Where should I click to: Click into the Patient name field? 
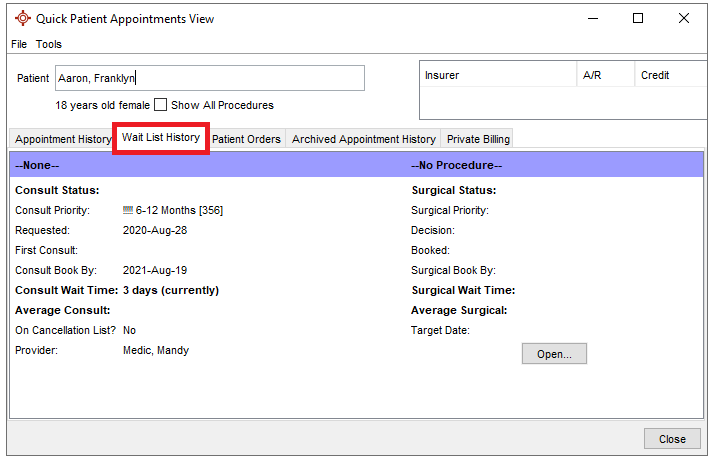(210, 78)
